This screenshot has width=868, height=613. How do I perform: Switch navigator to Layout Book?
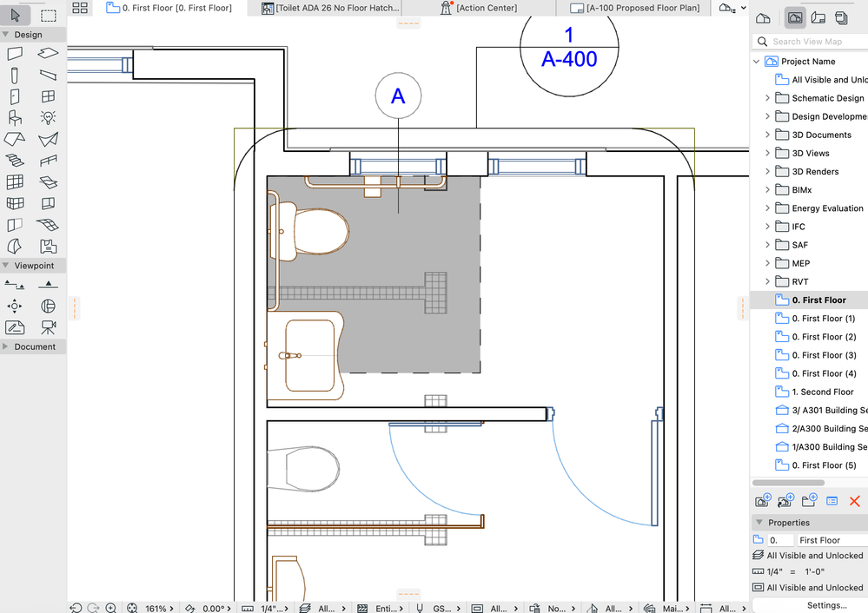tap(818, 18)
